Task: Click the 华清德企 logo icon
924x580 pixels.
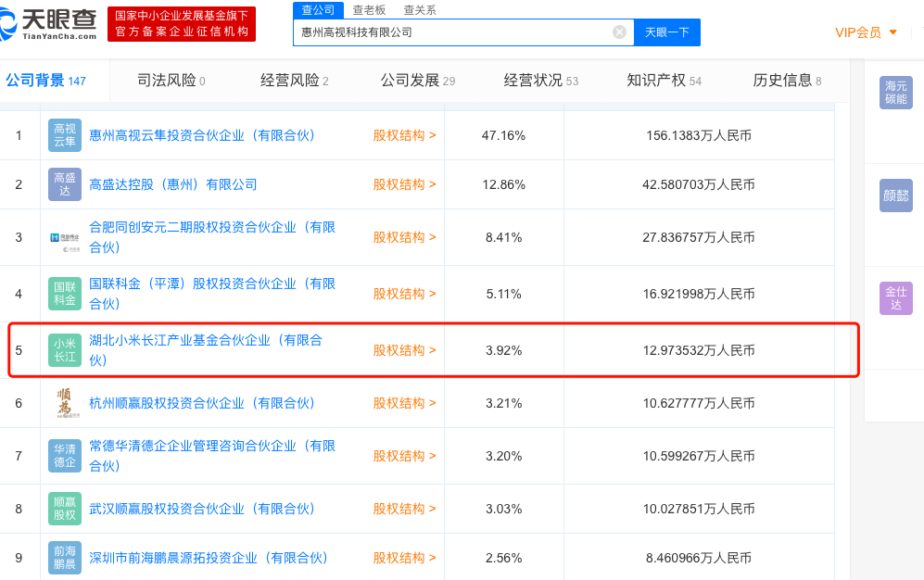Action: 64,455
